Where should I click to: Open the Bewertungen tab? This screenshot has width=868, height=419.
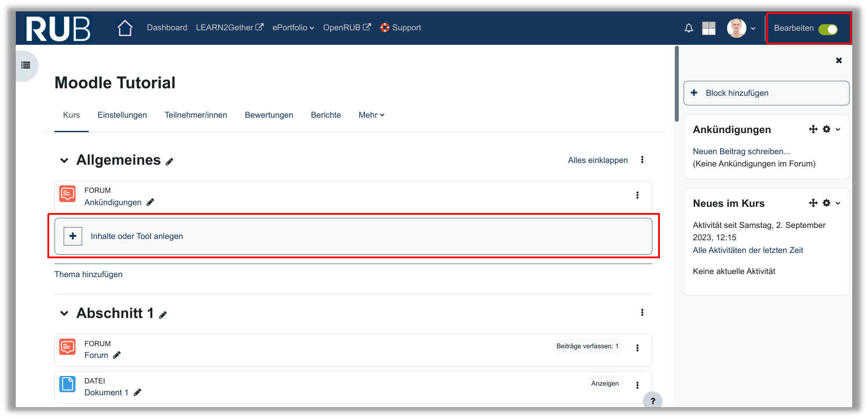269,115
